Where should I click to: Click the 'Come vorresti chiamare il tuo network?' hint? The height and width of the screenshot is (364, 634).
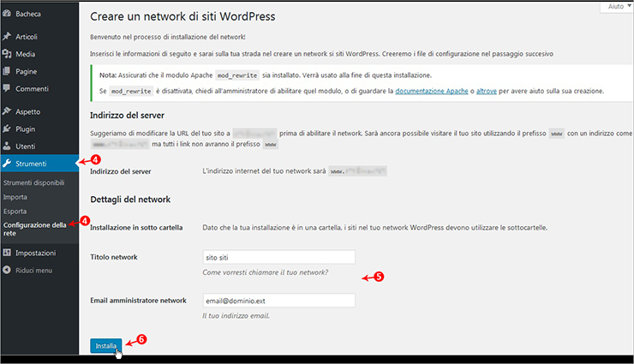(x=266, y=272)
